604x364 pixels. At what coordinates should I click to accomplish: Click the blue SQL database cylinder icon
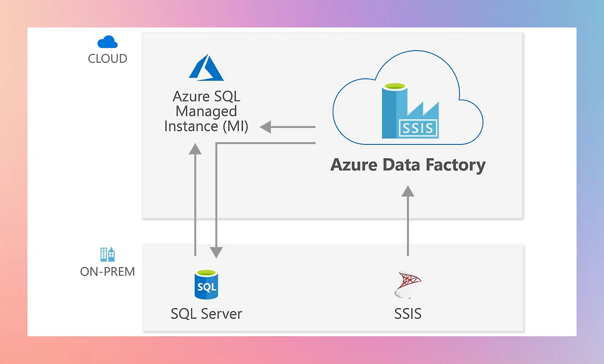206,284
